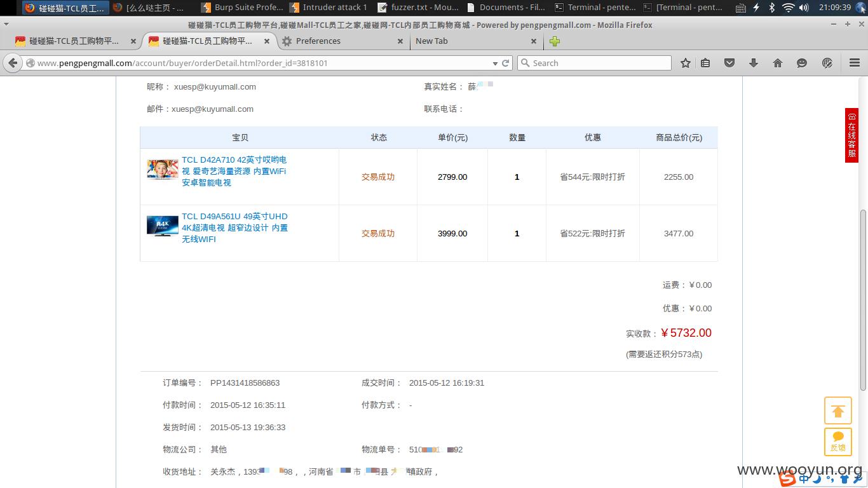Open the Pocket icon in toolbar

coord(729,63)
